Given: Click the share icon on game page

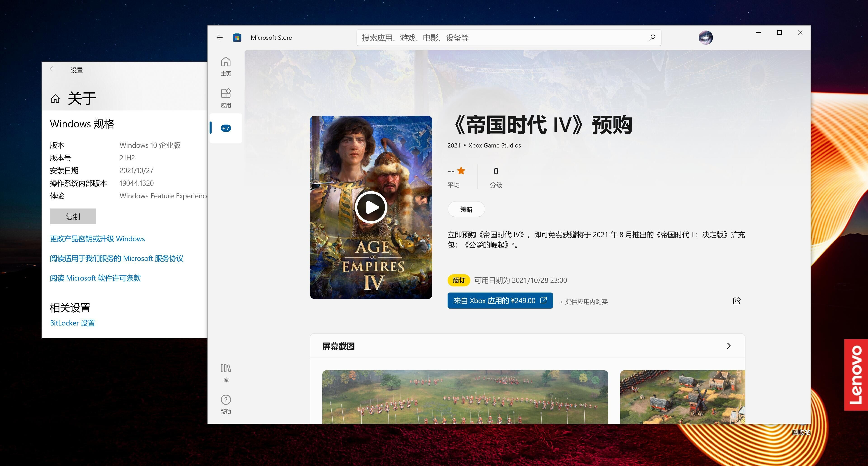Looking at the screenshot, I should tap(736, 301).
